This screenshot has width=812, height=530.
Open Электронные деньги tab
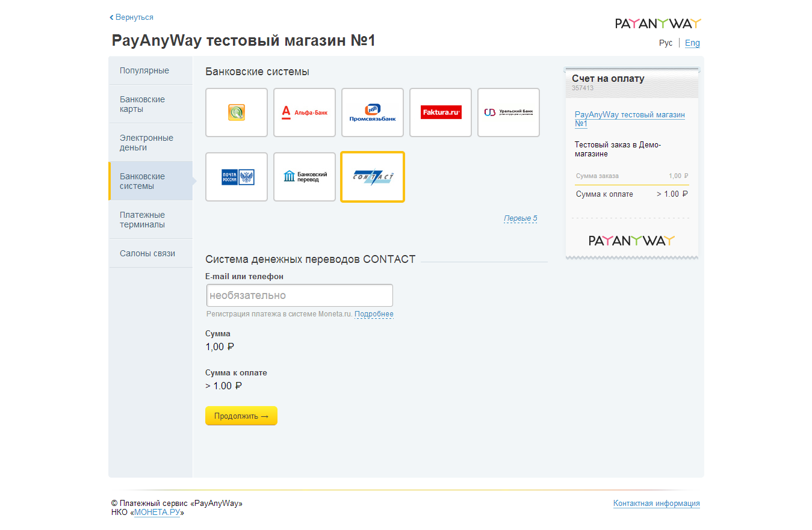pos(150,143)
